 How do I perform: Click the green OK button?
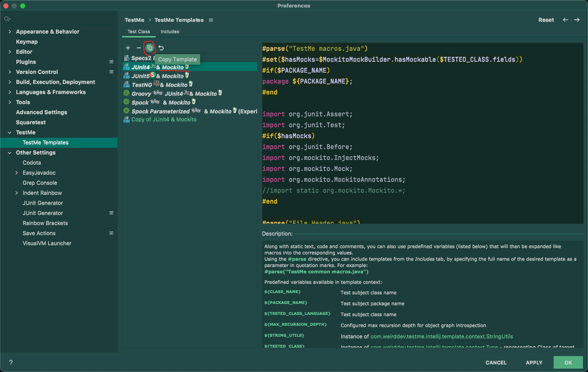[x=568, y=362]
